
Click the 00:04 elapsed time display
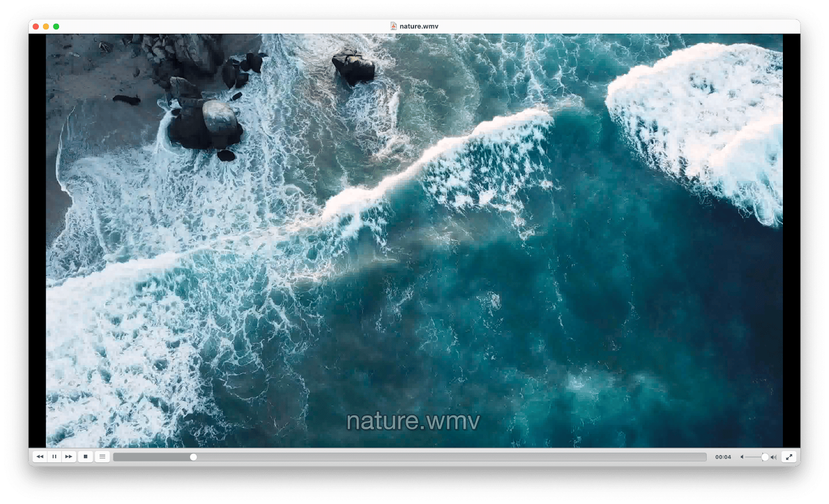tap(723, 457)
